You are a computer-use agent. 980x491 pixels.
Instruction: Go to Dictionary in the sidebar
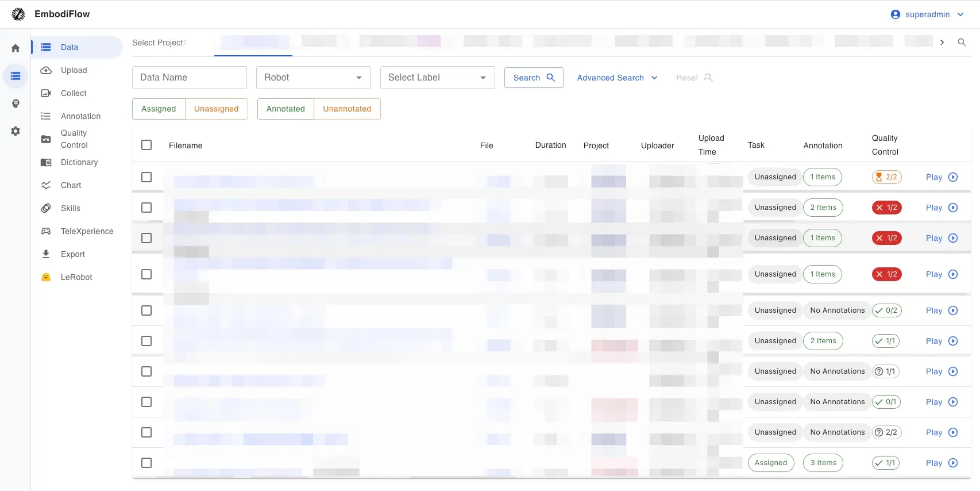pyautogui.click(x=79, y=162)
